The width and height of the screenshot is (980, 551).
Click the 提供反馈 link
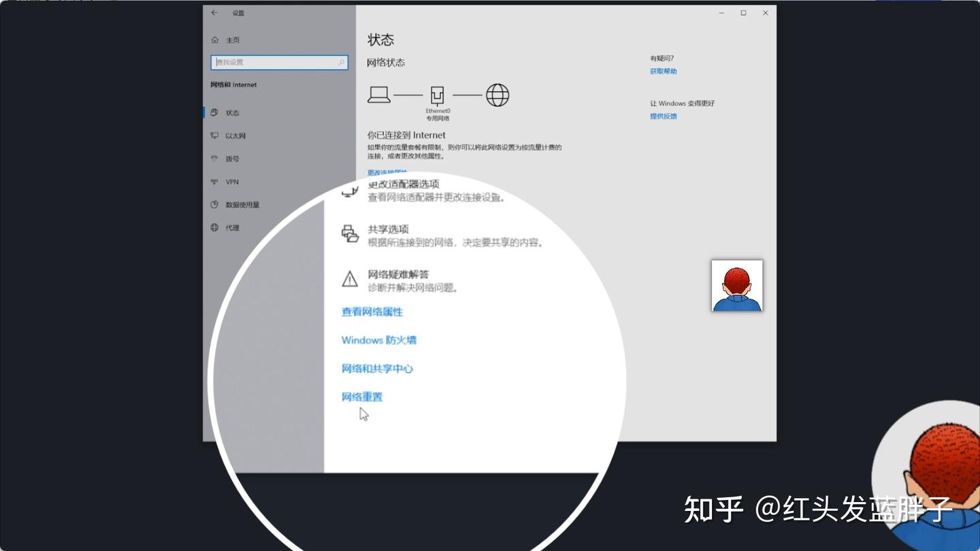664,116
